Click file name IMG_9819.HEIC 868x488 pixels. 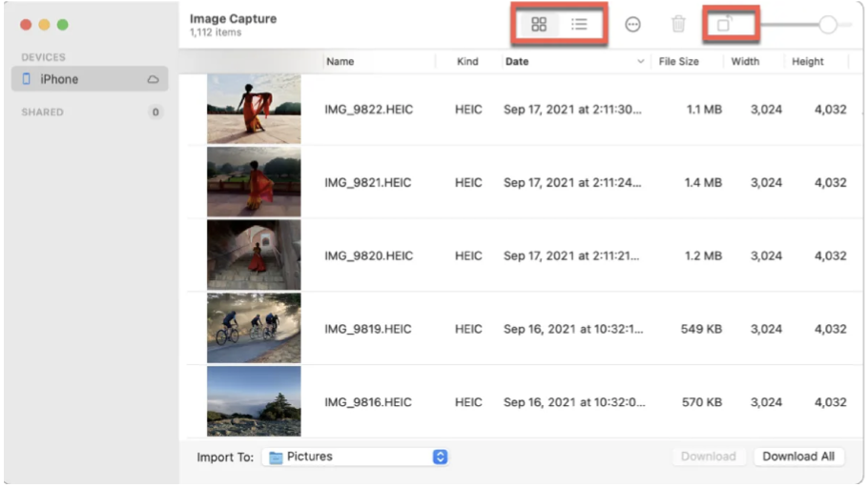368,329
